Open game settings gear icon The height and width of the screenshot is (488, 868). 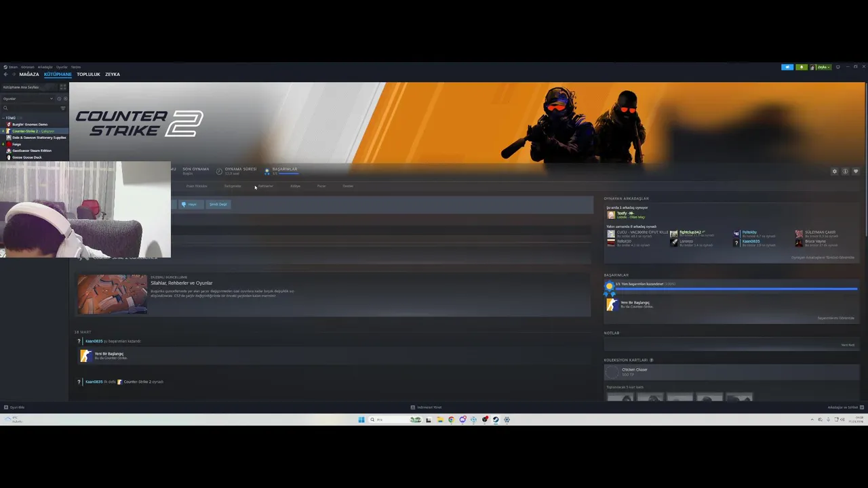(x=835, y=171)
